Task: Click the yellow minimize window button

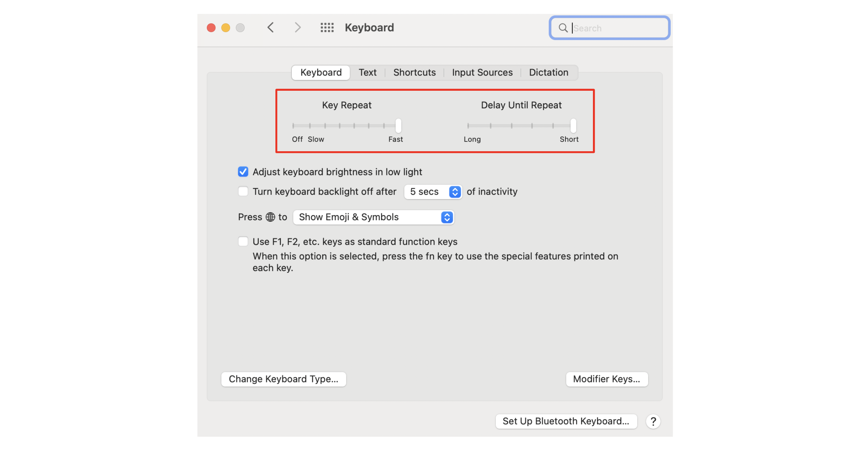Action: 225,28
